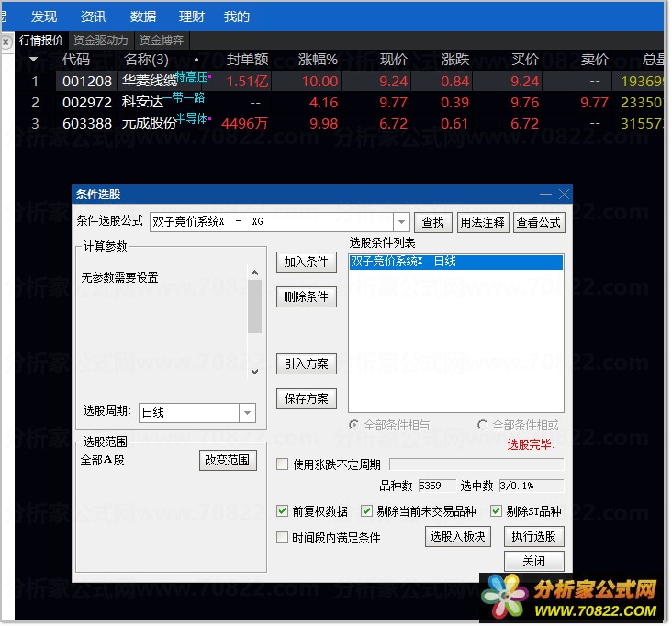Image resolution: width=672 pixels, height=626 pixels.
Task: Close the tab panel with the X icon
Action: coord(6,42)
